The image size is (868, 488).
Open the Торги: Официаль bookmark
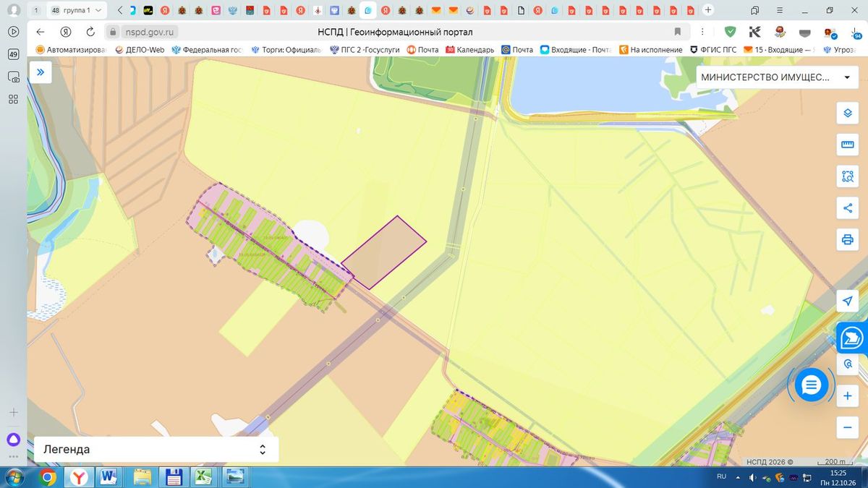point(286,50)
